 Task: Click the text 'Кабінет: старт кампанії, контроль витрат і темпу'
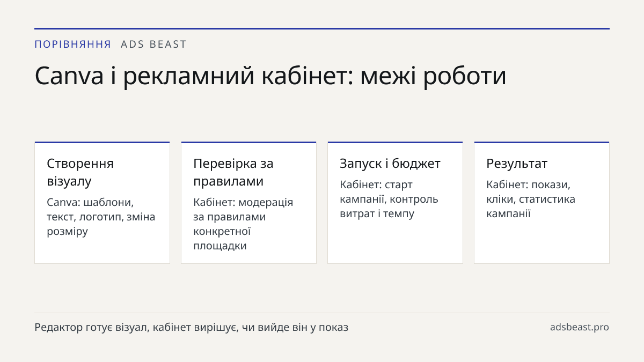click(x=389, y=199)
